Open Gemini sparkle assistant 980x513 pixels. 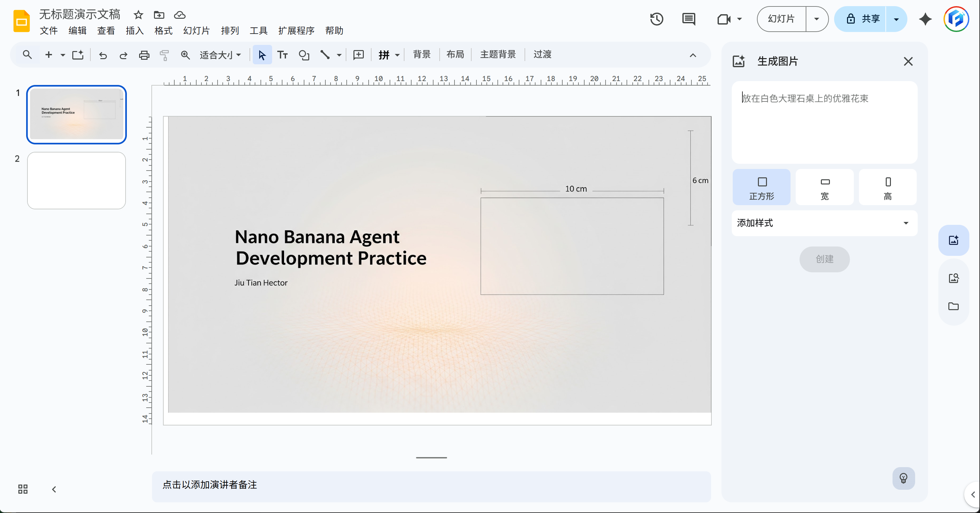coord(925,19)
